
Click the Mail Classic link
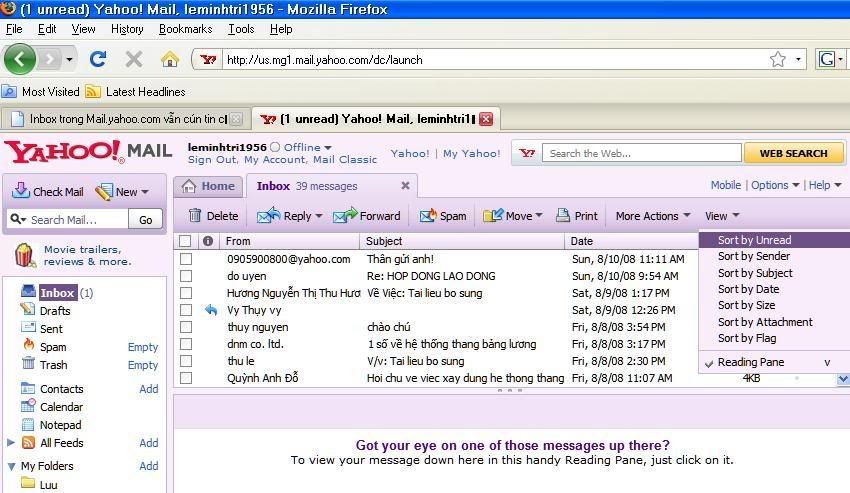[345, 159]
